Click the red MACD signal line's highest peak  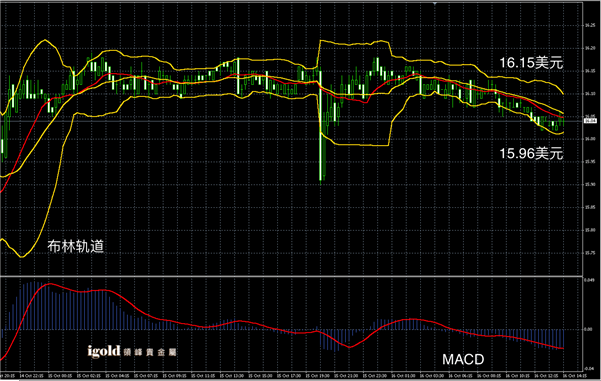point(50,284)
